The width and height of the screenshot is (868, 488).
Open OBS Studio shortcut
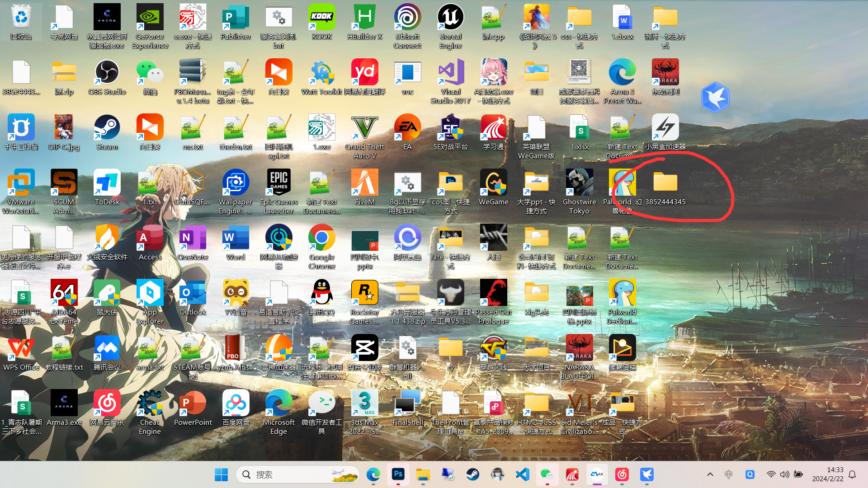tap(107, 78)
